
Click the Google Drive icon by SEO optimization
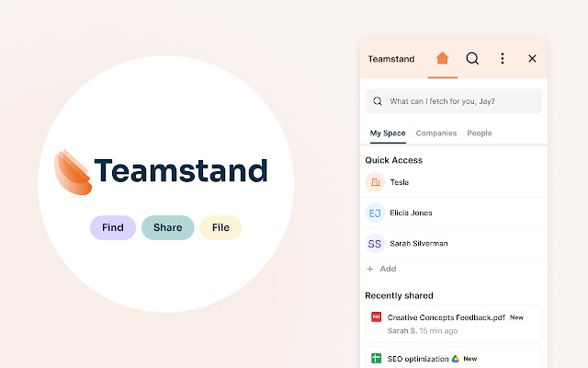point(456,359)
